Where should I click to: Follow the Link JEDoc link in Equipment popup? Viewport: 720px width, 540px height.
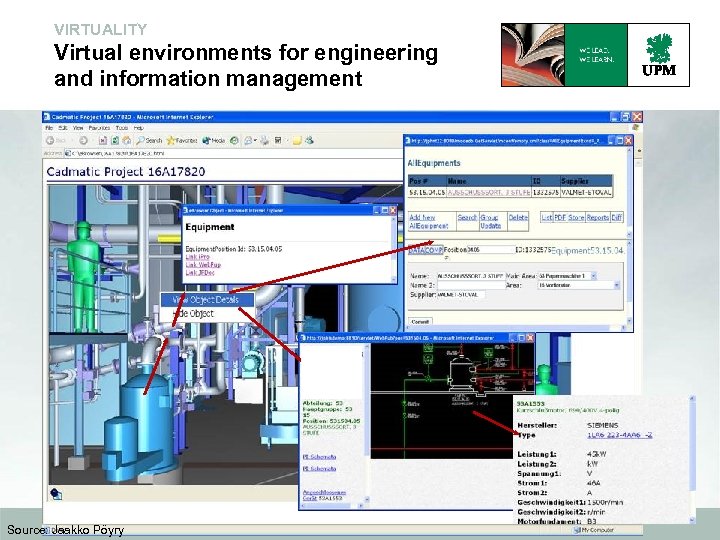pyautogui.click(x=200, y=273)
